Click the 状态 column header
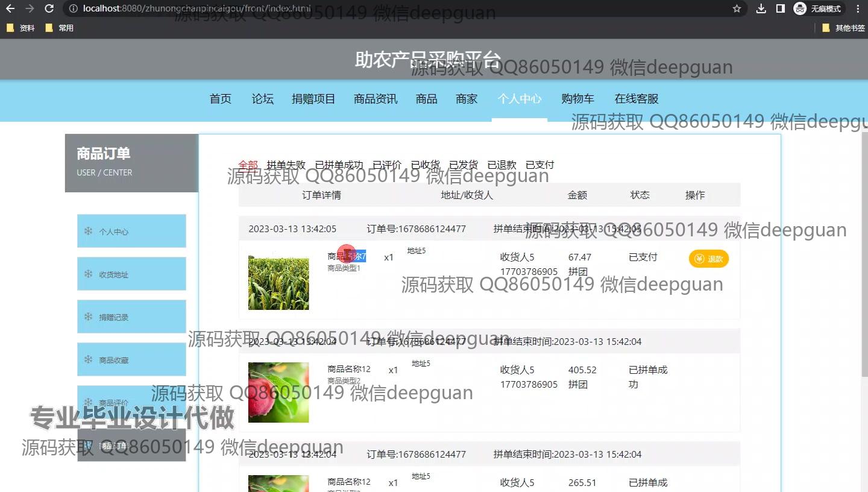 640,195
